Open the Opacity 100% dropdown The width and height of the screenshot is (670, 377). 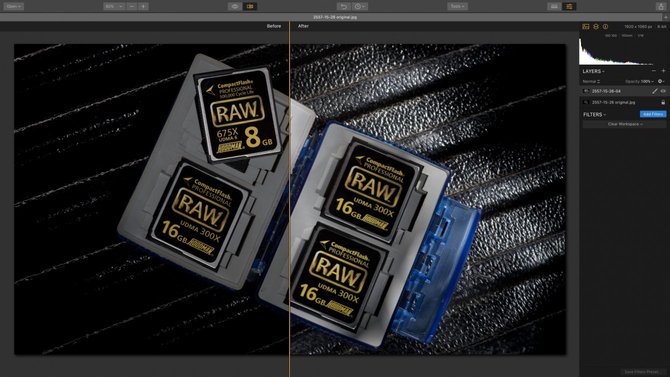(640, 81)
